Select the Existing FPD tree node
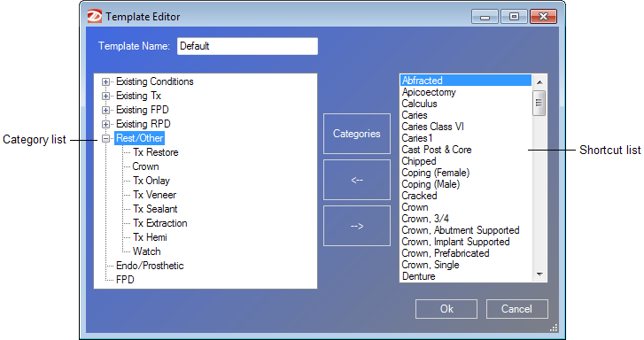The height and width of the screenshot is (340, 644). coord(142,110)
